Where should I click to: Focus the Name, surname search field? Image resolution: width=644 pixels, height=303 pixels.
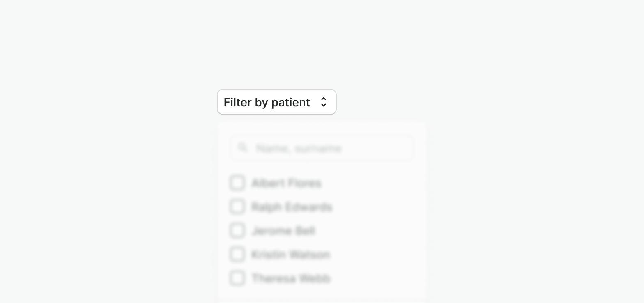tap(322, 148)
